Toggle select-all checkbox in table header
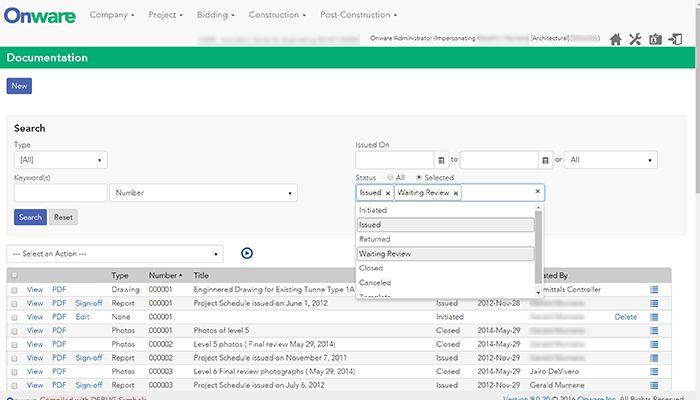700x400 pixels. [14, 275]
